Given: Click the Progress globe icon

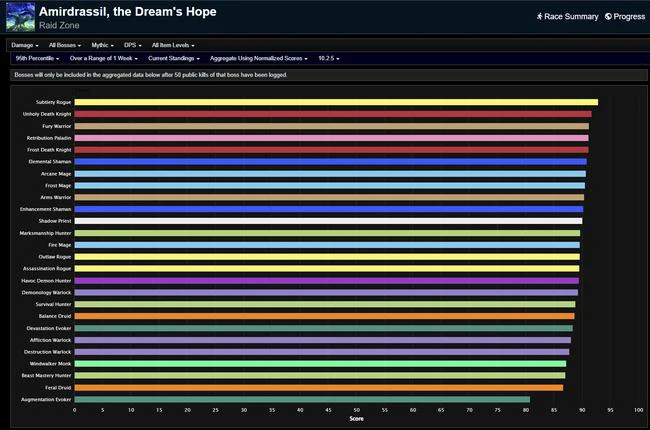Looking at the screenshot, I should (608, 17).
